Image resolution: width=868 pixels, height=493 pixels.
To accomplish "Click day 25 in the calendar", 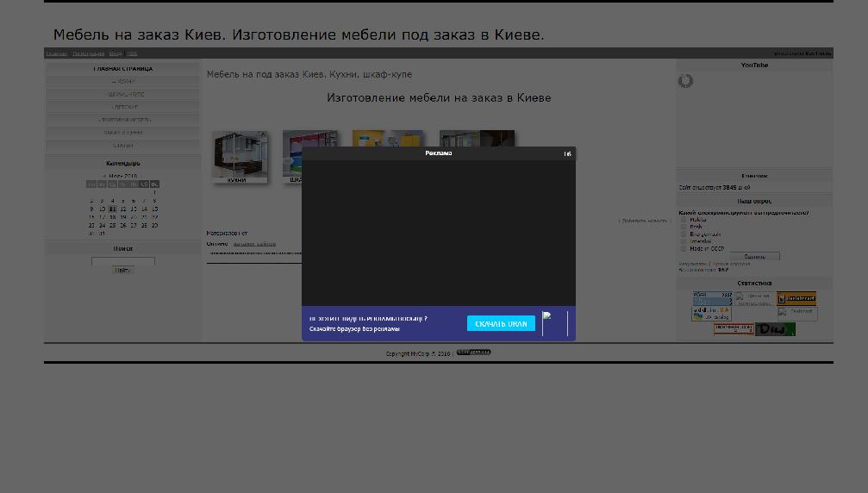I will click(x=112, y=225).
